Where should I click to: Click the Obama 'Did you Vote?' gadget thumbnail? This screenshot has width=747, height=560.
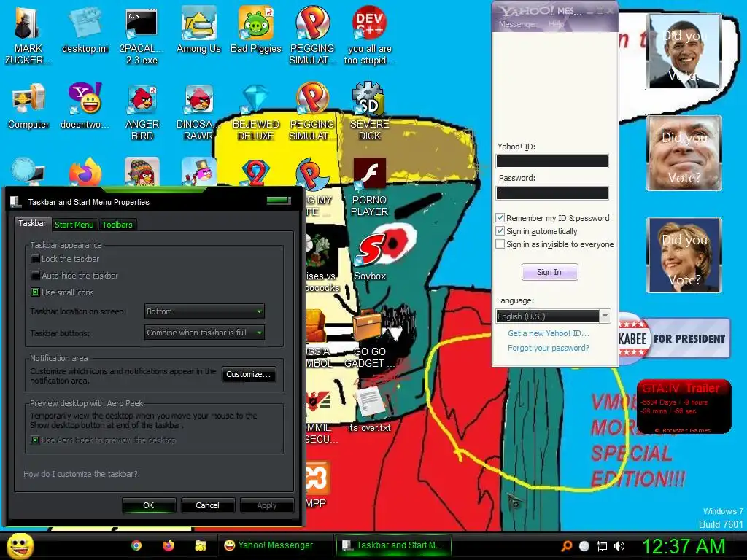coord(684,51)
